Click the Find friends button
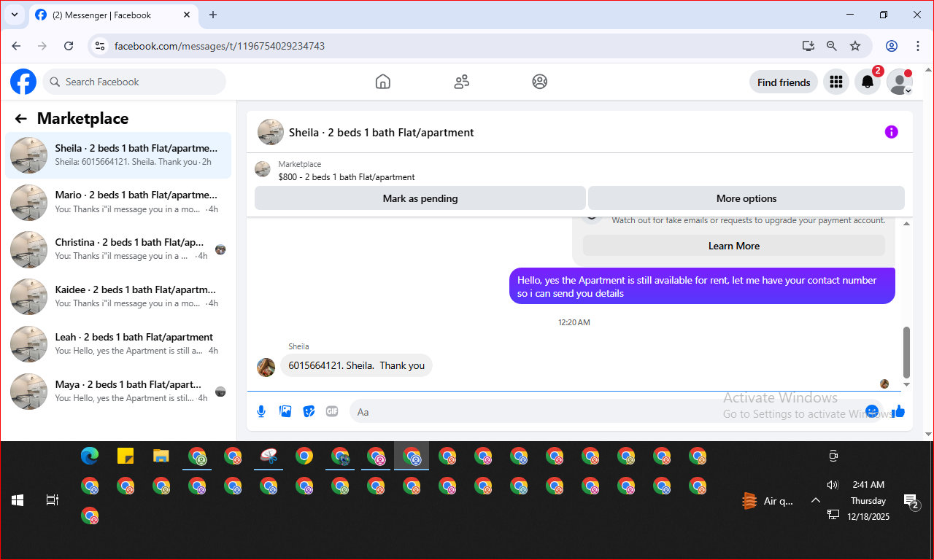The width and height of the screenshot is (934, 560). coord(784,82)
